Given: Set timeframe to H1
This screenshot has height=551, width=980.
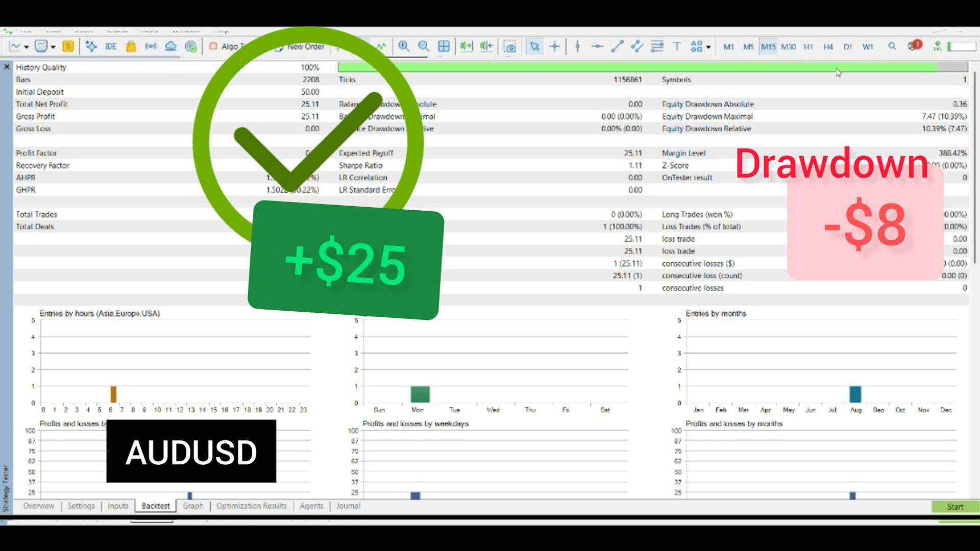Looking at the screenshot, I should tap(808, 46).
